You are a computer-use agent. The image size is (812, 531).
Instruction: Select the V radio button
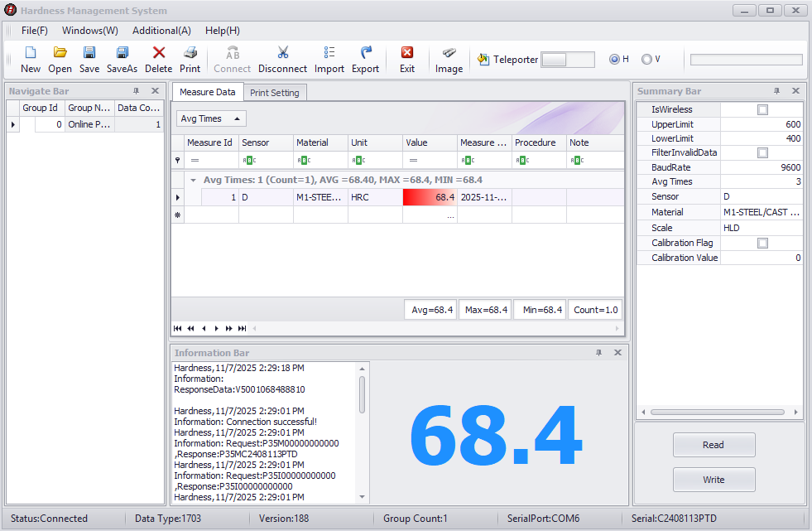point(646,60)
